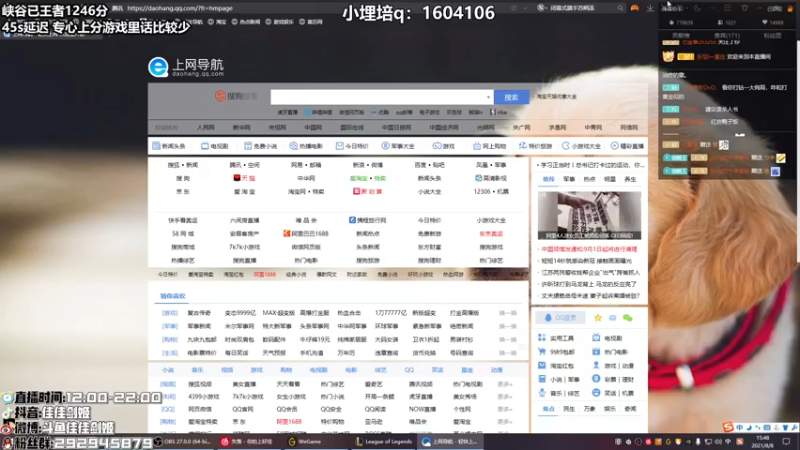
Task: Click the 58 同 城 link
Action: [x=183, y=234]
